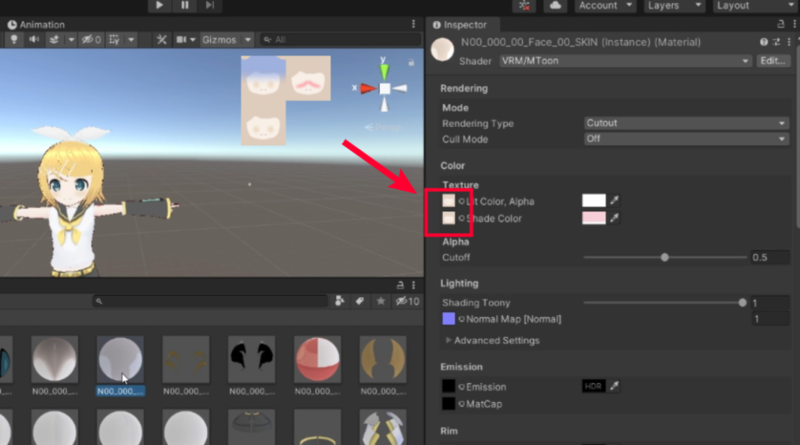This screenshot has width=800, height=445.
Task: Select the Lit Color texture slot
Action: point(448,201)
